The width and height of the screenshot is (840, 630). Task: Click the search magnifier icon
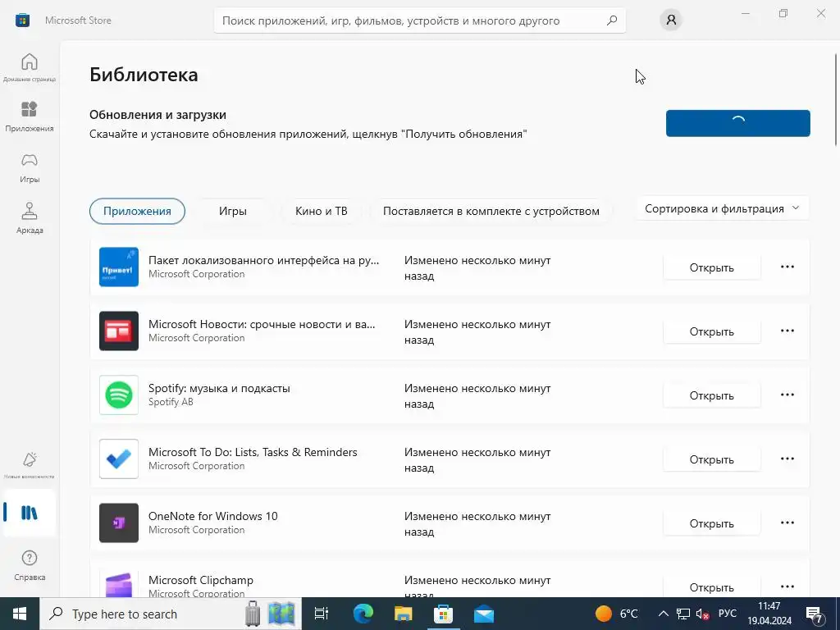(x=612, y=21)
